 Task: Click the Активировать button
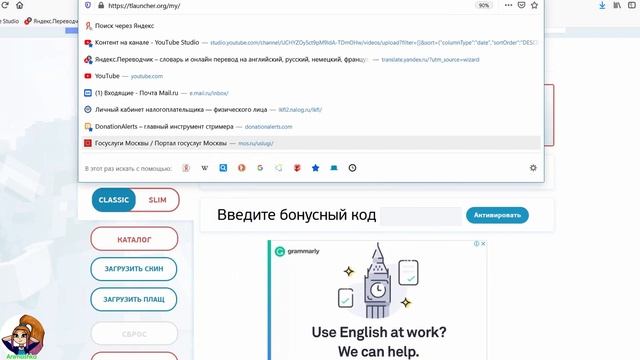pyautogui.click(x=497, y=215)
